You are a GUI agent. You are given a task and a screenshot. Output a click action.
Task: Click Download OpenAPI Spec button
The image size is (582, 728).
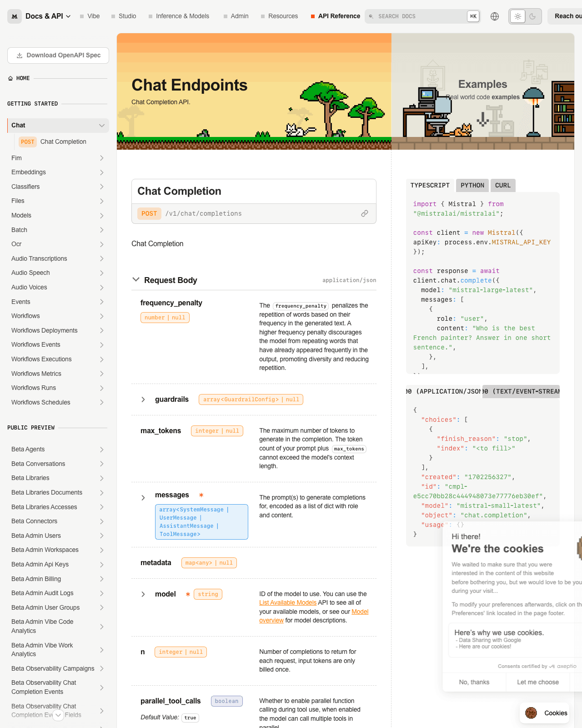[58, 56]
